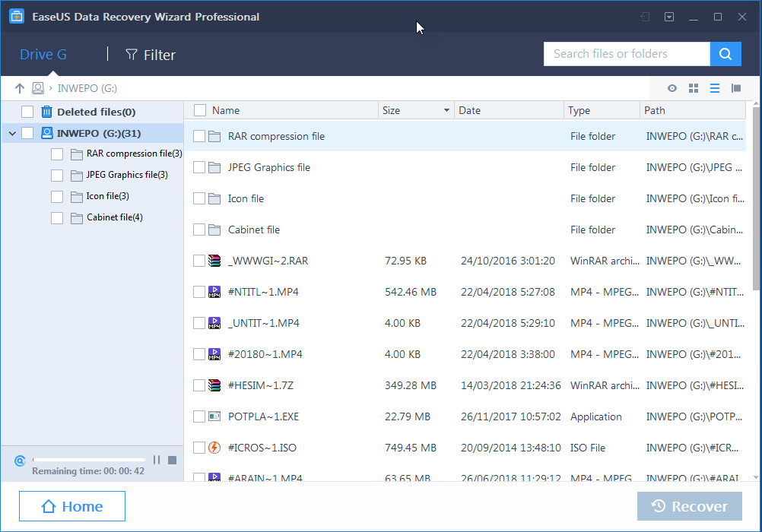762x532 pixels.
Task: Go up one level with the arrow
Action: [20, 88]
